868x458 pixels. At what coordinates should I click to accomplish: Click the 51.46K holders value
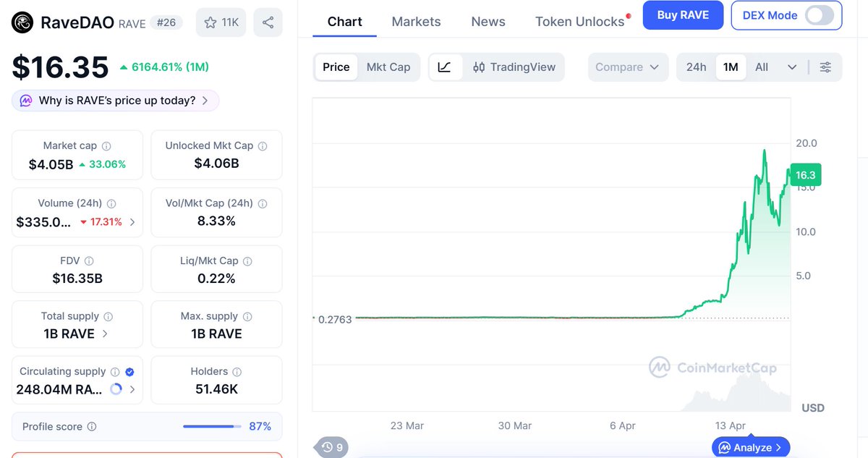(216, 389)
